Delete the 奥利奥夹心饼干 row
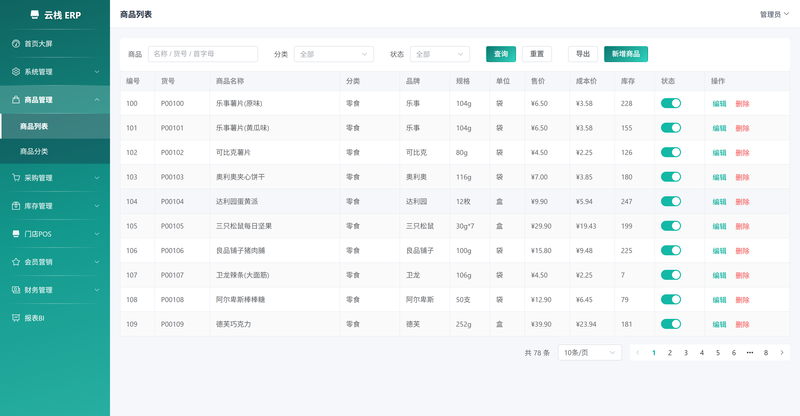Screen dimensions: 800x416 742,177
